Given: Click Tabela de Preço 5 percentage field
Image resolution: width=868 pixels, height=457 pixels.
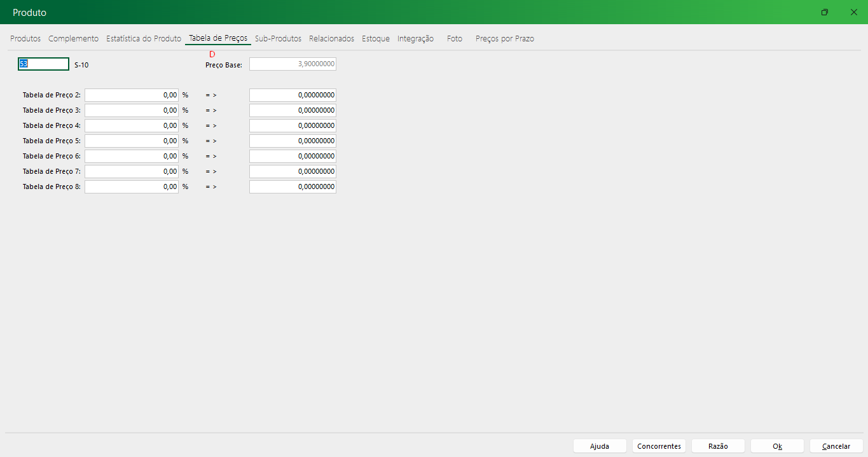Looking at the screenshot, I should (x=132, y=141).
